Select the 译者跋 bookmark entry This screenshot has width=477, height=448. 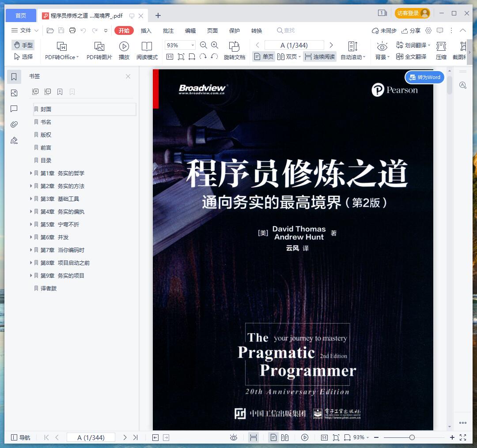(x=49, y=288)
